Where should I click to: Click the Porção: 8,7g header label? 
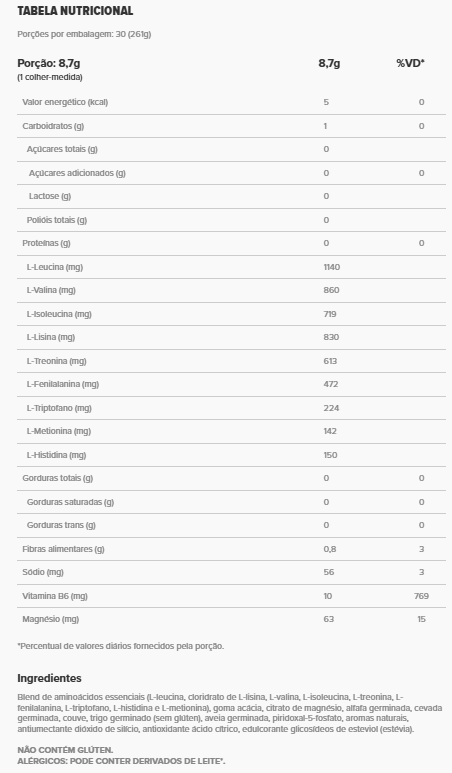49,63
